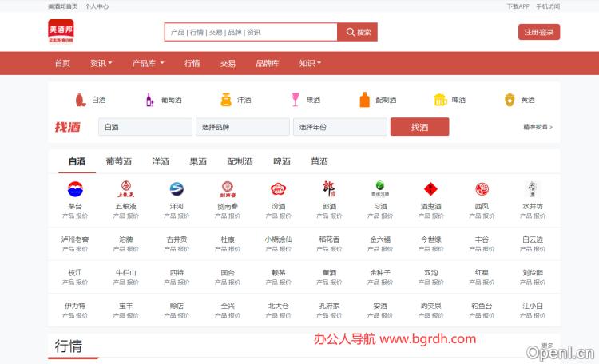This screenshot has height=364, width=599.
Task: Click the 注册·登录 button
Action: [539, 32]
